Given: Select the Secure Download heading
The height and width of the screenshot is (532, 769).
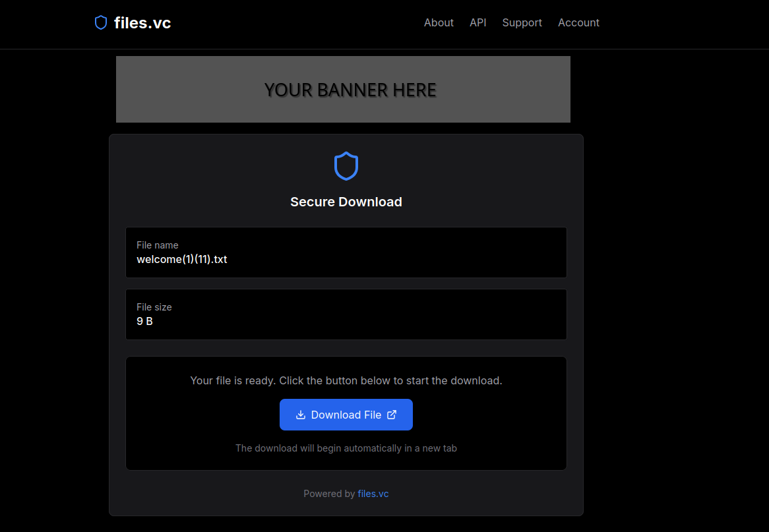Looking at the screenshot, I should (346, 202).
